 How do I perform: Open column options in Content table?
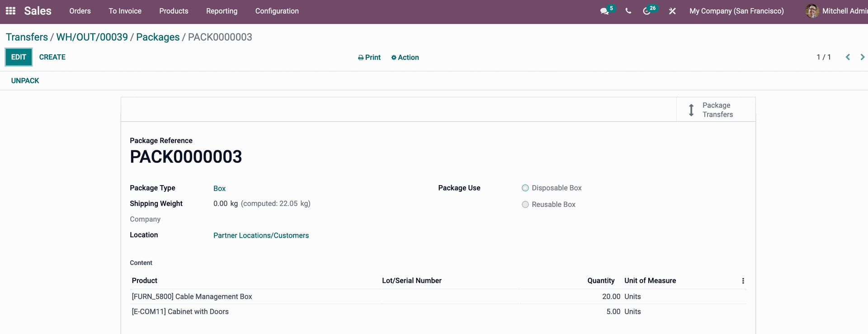pyautogui.click(x=743, y=281)
